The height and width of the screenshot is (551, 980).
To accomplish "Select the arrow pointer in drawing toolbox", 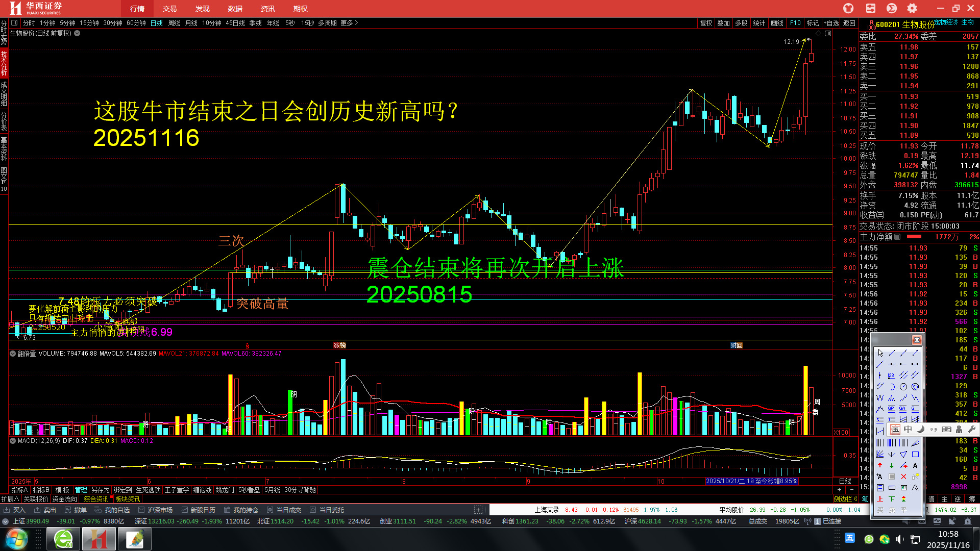I will (880, 353).
